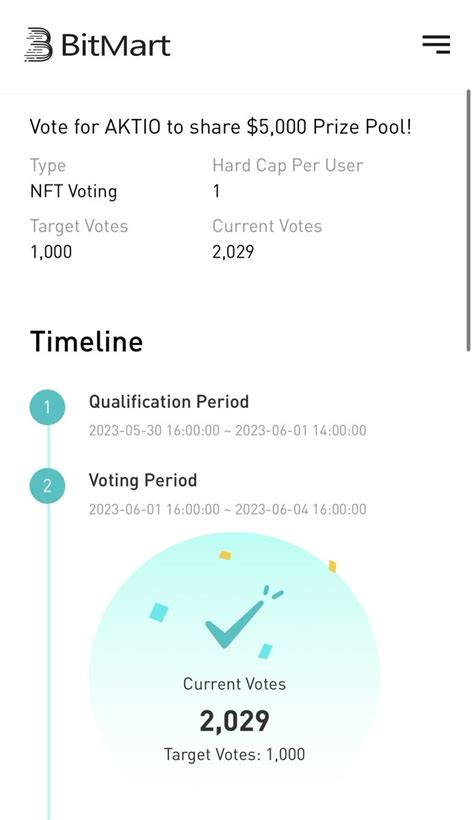Click the Voting Period date range
The height and width of the screenshot is (820, 474).
[228, 509]
